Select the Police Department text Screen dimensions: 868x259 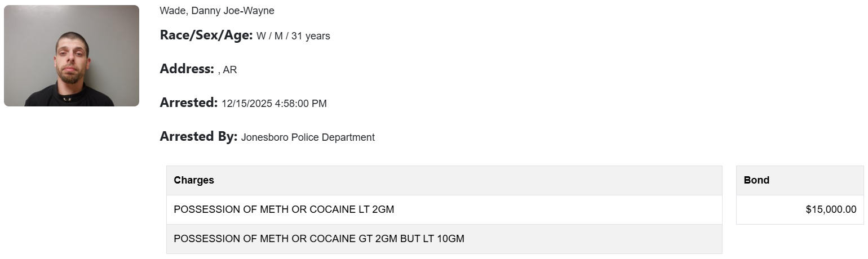click(x=333, y=137)
